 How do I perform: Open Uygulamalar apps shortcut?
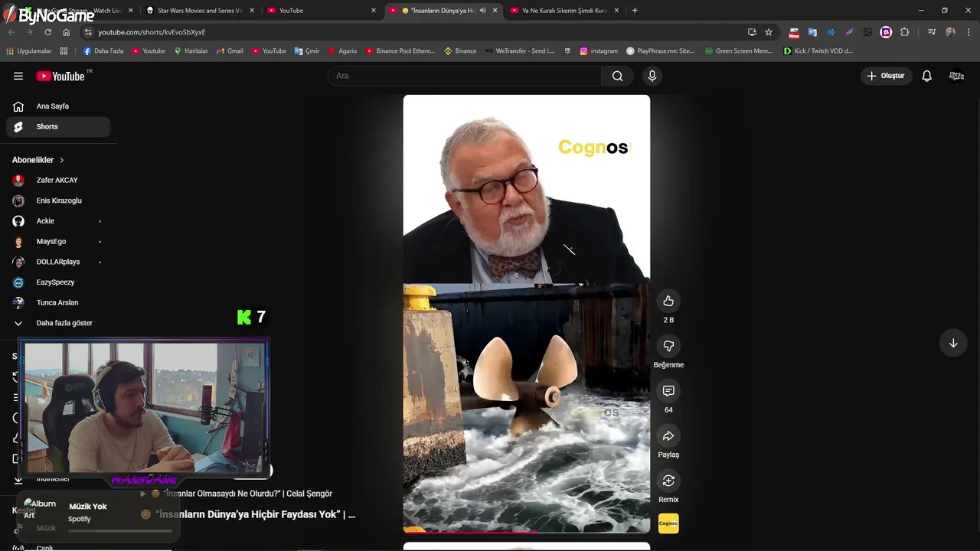[29, 51]
